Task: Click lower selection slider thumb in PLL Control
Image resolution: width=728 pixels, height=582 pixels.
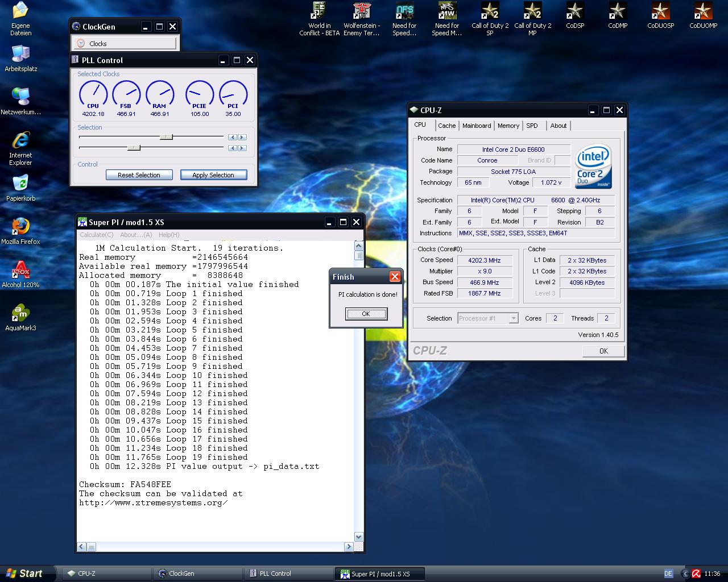Action: pos(134,148)
